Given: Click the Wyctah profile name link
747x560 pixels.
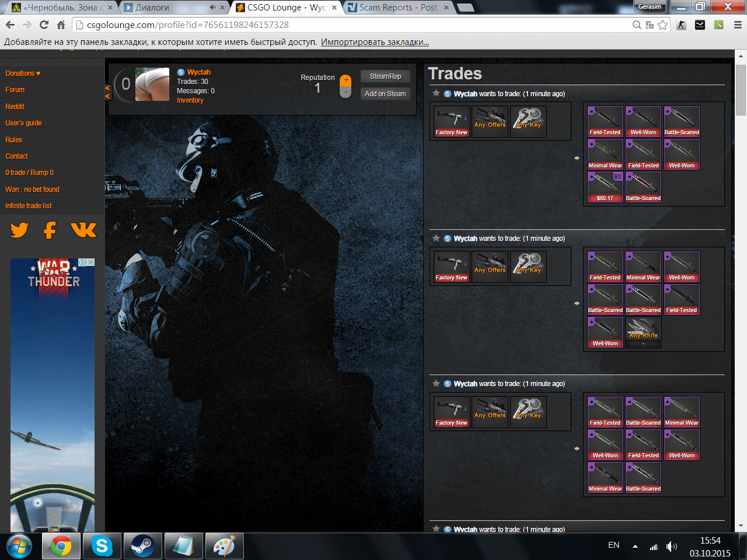Looking at the screenshot, I should (x=199, y=72).
